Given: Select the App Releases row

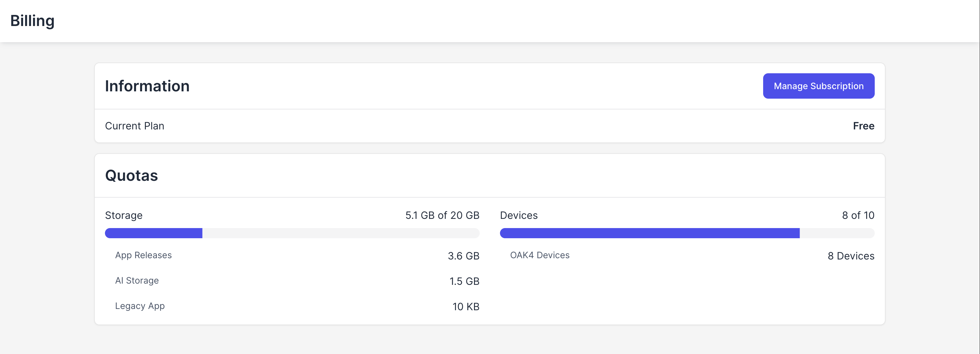Looking at the screenshot, I should [297, 255].
